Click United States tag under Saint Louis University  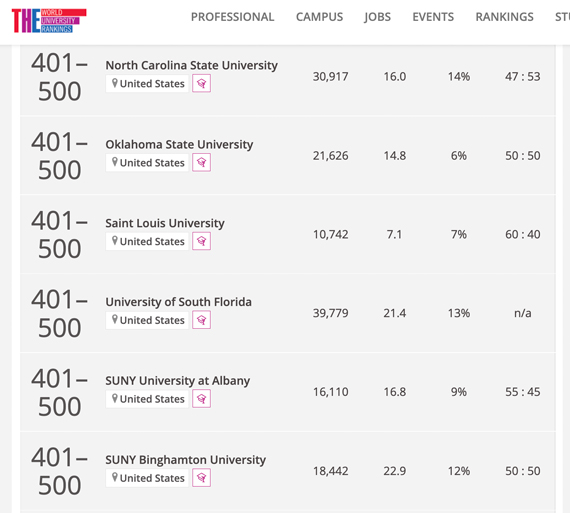pyautogui.click(x=147, y=241)
